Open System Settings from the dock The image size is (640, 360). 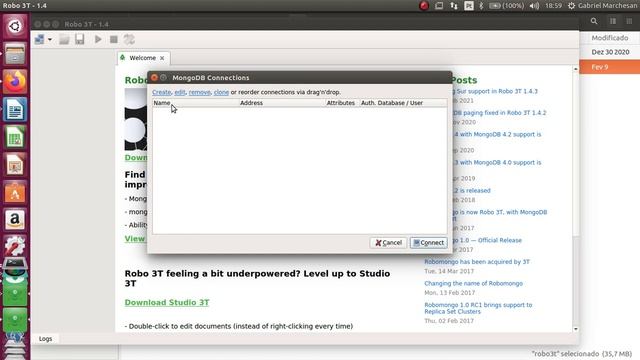click(x=15, y=246)
